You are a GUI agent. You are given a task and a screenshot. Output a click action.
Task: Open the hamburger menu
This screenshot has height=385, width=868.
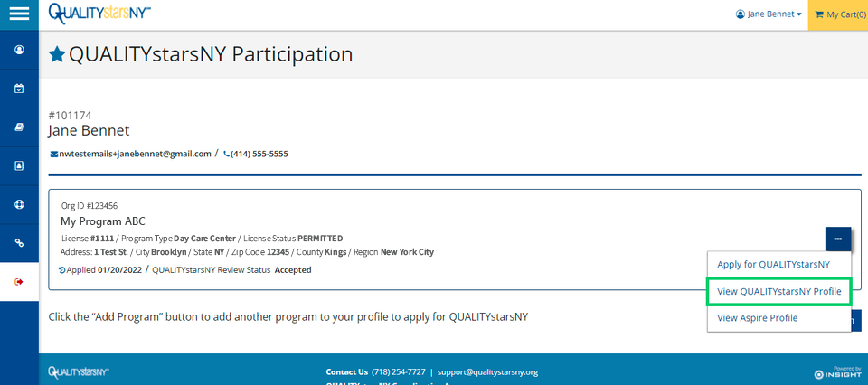click(19, 14)
